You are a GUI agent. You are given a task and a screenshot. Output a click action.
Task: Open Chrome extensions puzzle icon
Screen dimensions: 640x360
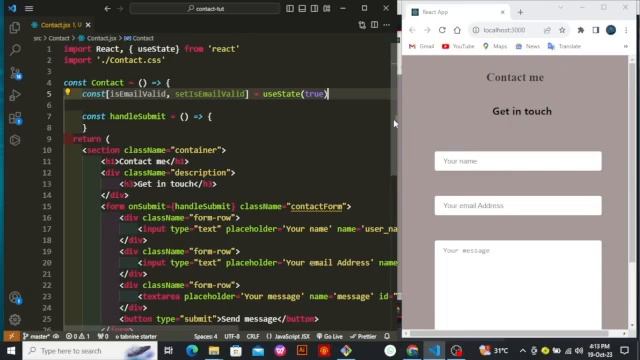click(x=580, y=30)
